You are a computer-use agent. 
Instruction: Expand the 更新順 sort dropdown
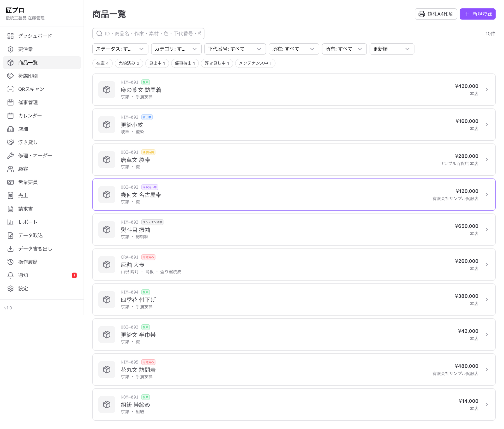point(392,49)
